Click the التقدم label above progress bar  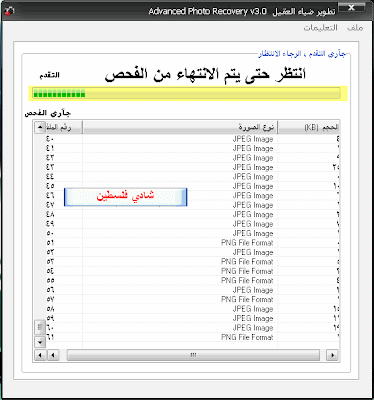point(49,75)
